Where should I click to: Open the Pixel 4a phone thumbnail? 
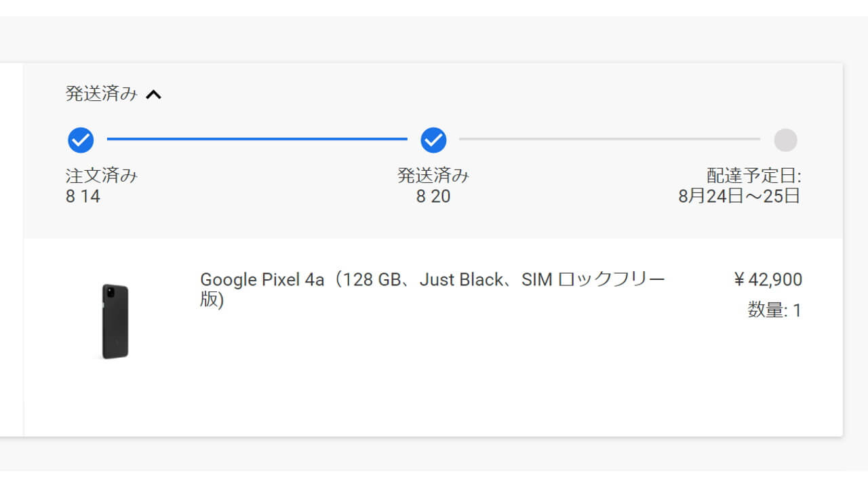pos(115,321)
